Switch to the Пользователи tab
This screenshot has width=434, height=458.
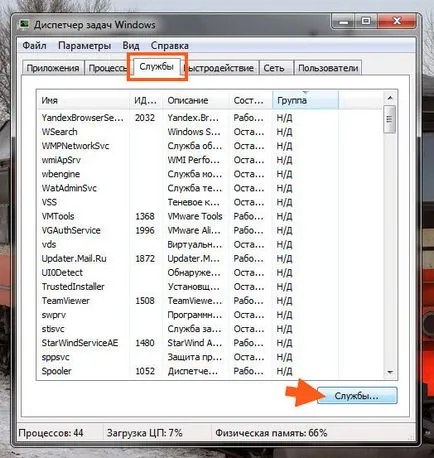pos(328,68)
